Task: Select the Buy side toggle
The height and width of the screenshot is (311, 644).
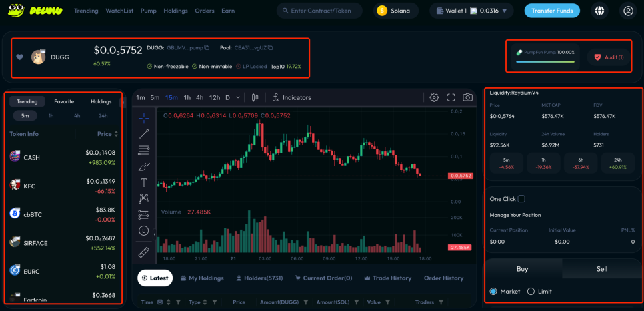Action: tap(522, 269)
